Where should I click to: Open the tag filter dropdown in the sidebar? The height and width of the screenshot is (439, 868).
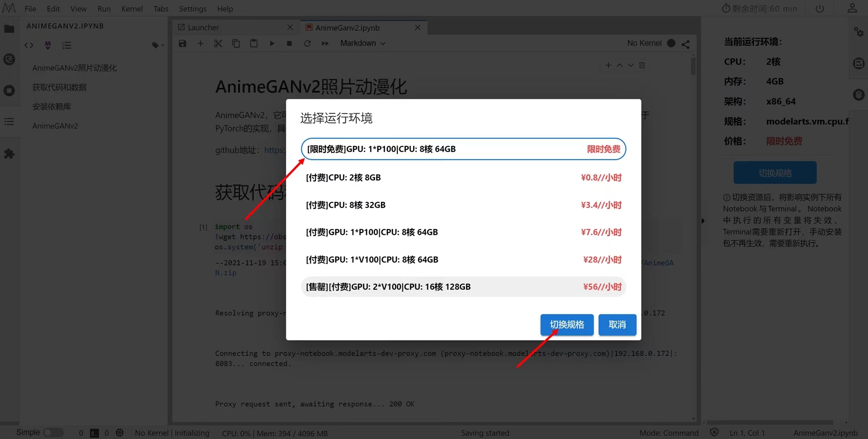157,45
